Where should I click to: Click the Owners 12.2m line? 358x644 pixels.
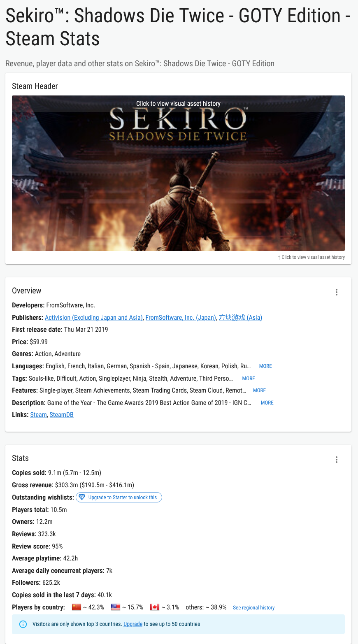pyautogui.click(x=32, y=522)
